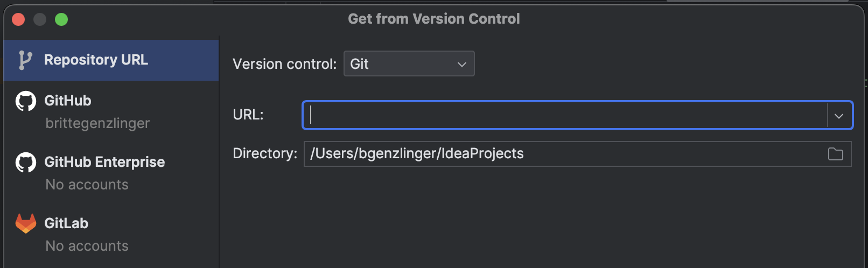Screen dimensions: 868x268
Task: Click the GitHub Enterprise logo icon
Action: 25,163
